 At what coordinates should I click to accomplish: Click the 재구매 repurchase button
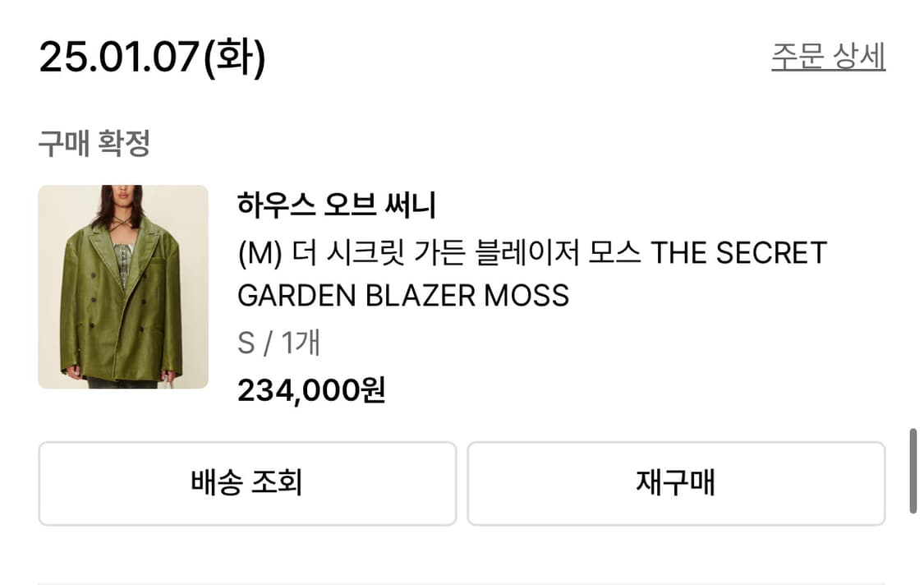click(x=678, y=483)
